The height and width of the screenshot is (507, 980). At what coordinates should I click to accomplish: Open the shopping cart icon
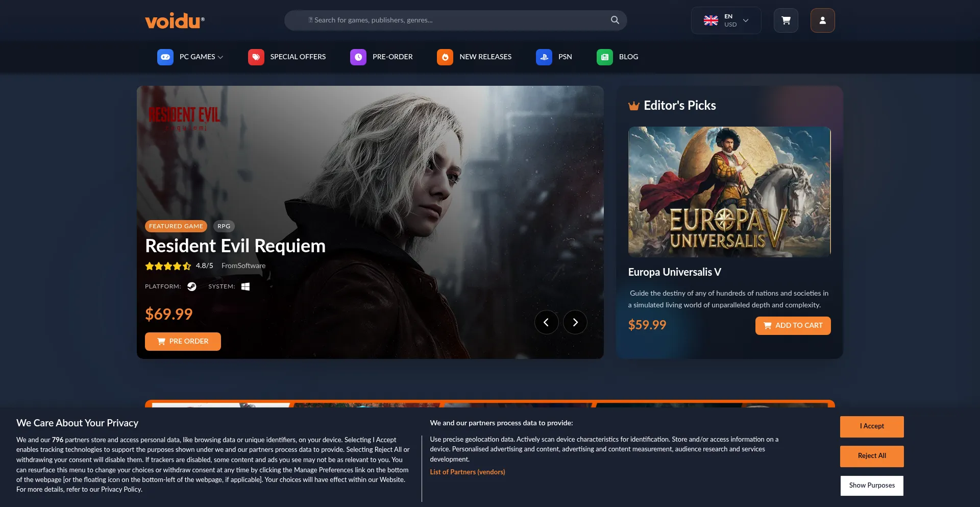(786, 20)
